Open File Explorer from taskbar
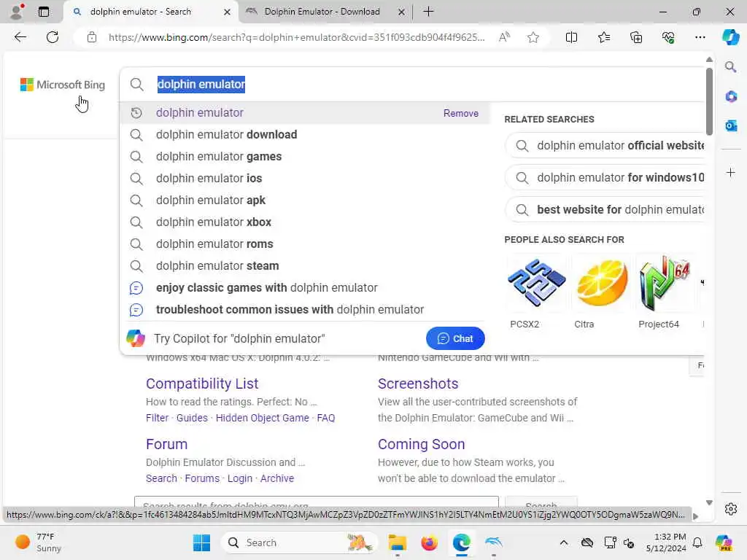The width and height of the screenshot is (747, 560). click(397, 542)
